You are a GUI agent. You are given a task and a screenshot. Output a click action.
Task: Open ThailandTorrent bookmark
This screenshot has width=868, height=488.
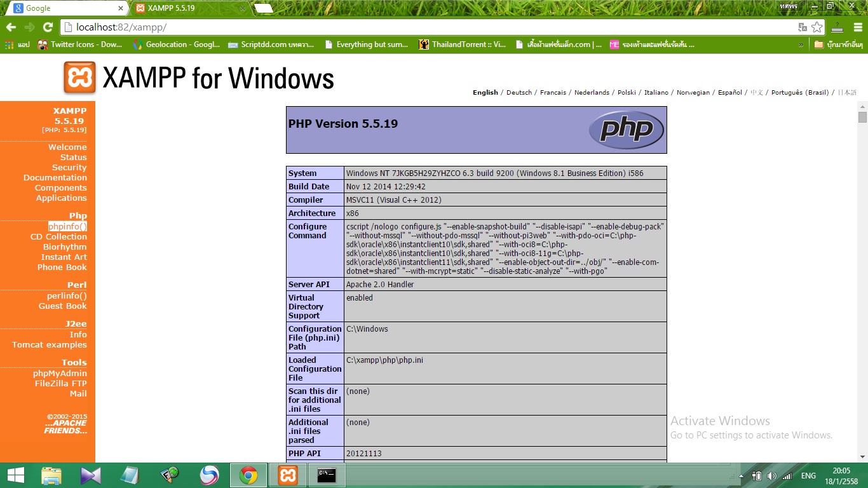(463, 44)
